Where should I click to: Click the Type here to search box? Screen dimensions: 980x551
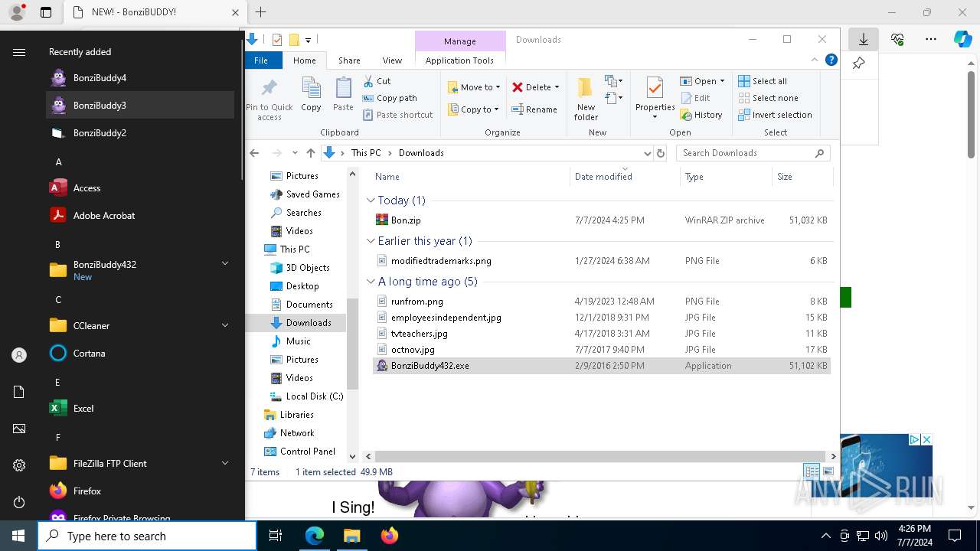147,536
